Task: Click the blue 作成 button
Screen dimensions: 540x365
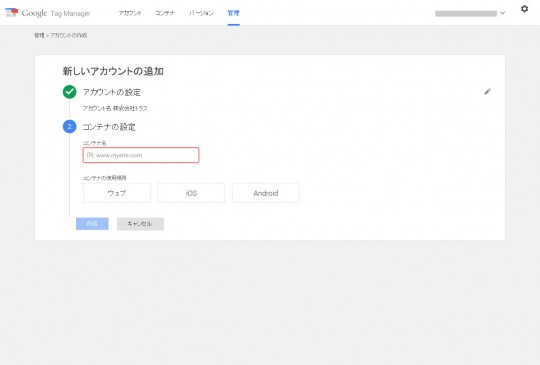Action: 92,223
